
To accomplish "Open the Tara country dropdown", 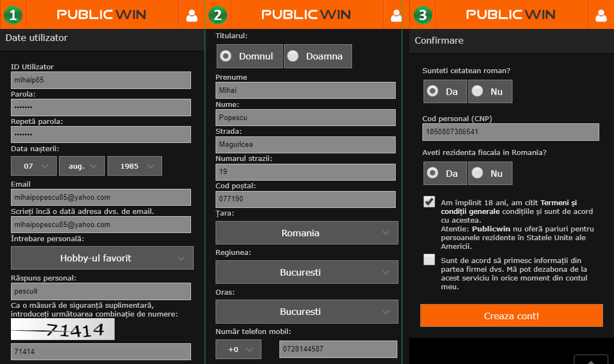I will (306, 232).
